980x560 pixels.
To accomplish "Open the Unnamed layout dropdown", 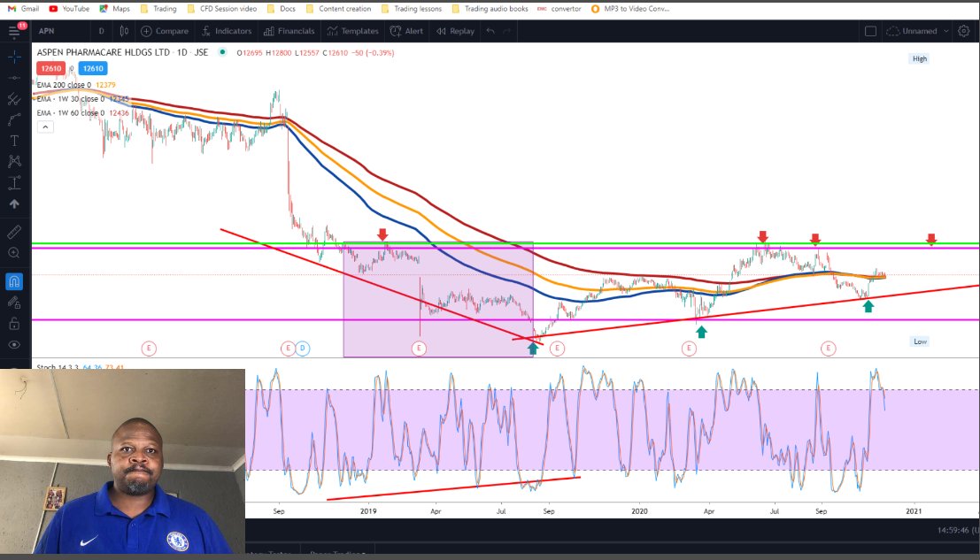I will point(917,31).
